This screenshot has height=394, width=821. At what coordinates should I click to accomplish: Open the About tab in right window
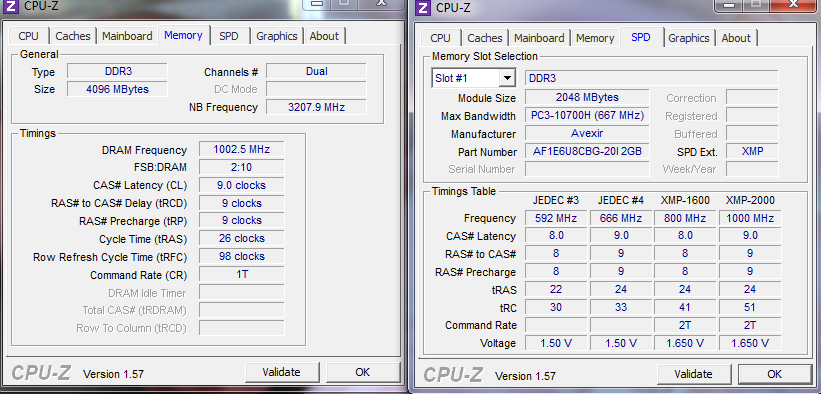[736, 38]
